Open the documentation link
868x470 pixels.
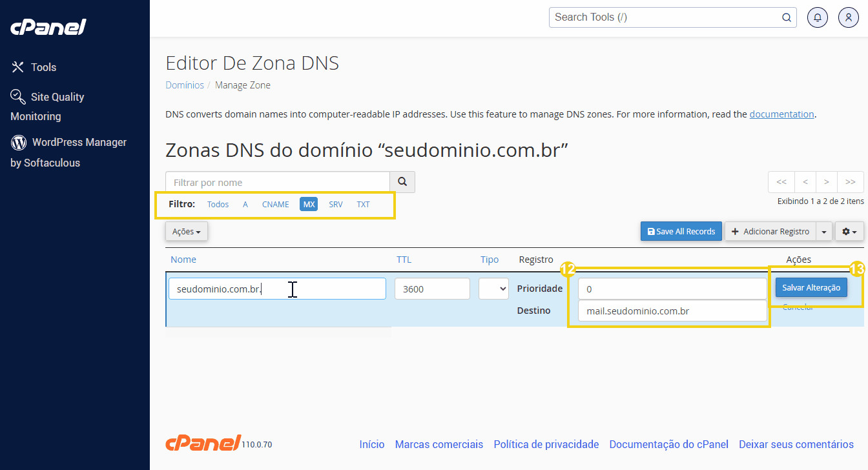(x=781, y=114)
